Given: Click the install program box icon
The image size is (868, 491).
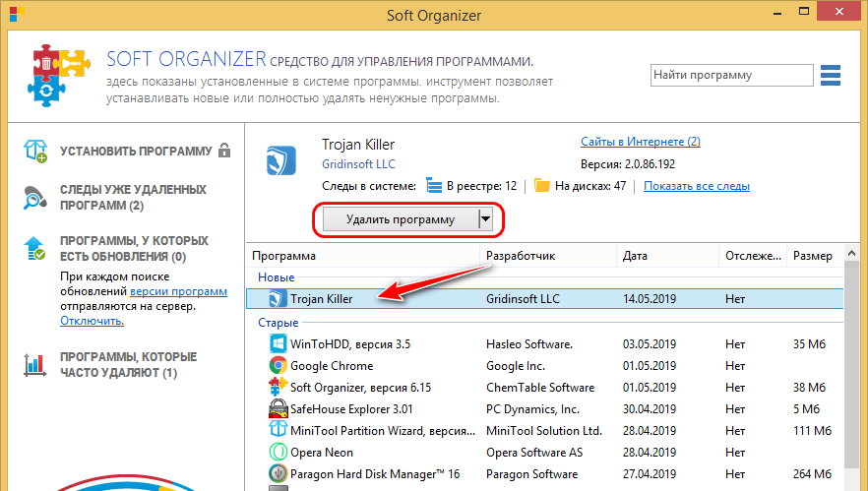Looking at the screenshot, I should click(x=35, y=151).
